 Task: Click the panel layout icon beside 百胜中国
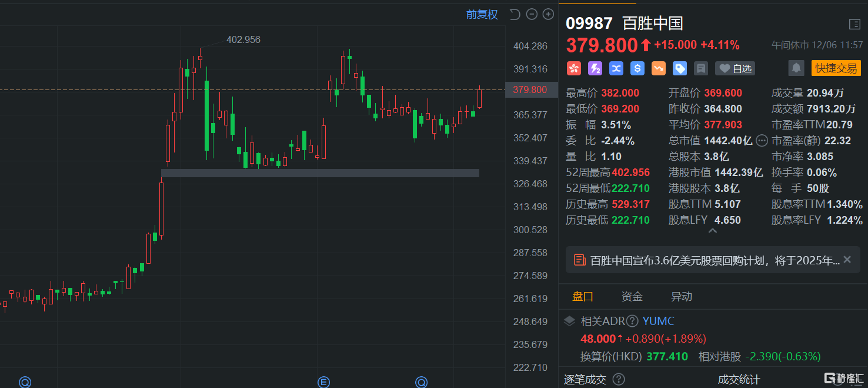pos(854,24)
